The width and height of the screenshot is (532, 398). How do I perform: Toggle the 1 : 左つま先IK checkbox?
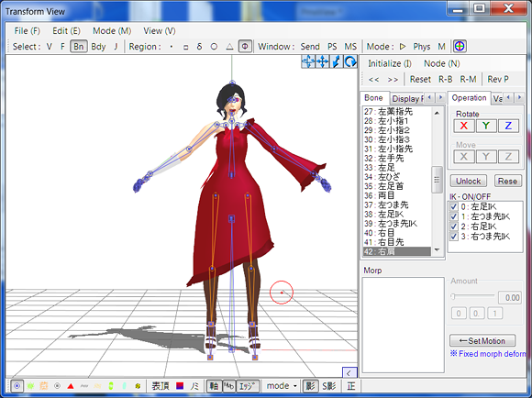(454, 216)
